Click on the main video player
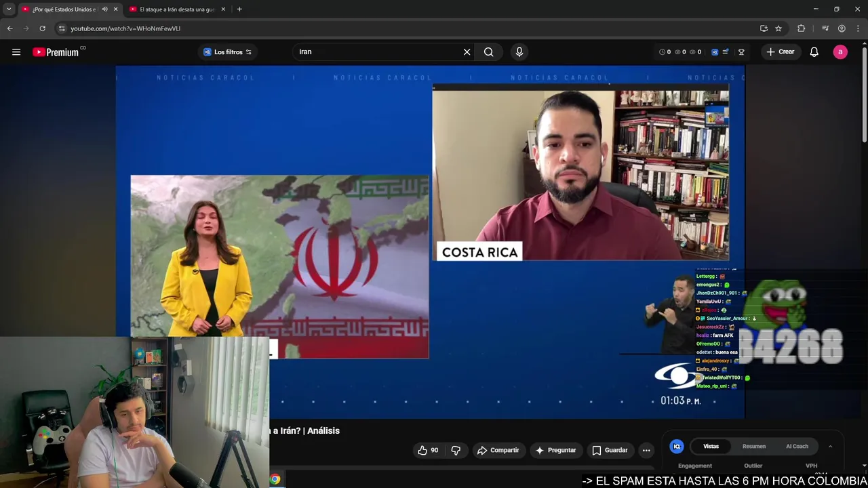Image resolution: width=868 pixels, height=488 pixels. point(430,242)
